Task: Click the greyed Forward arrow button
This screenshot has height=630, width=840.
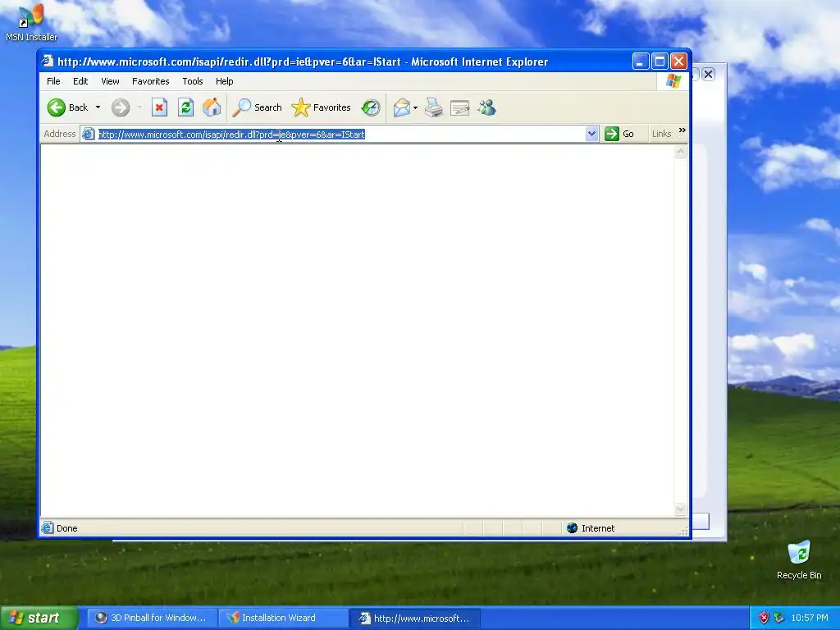Action: tap(121, 107)
